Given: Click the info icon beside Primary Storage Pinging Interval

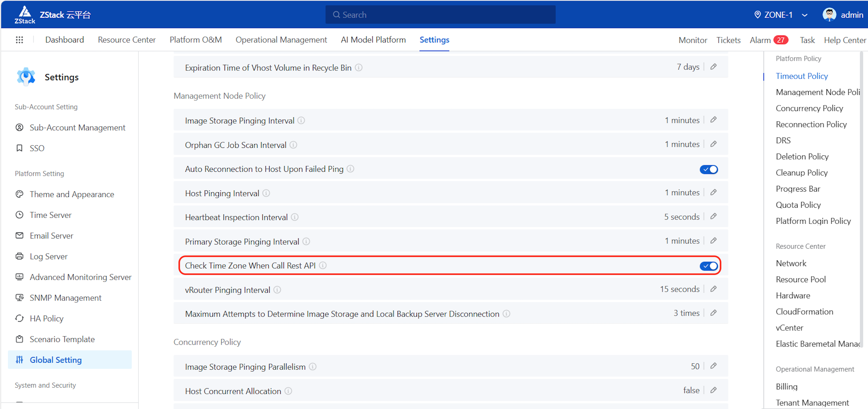Looking at the screenshot, I should click(306, 242).
